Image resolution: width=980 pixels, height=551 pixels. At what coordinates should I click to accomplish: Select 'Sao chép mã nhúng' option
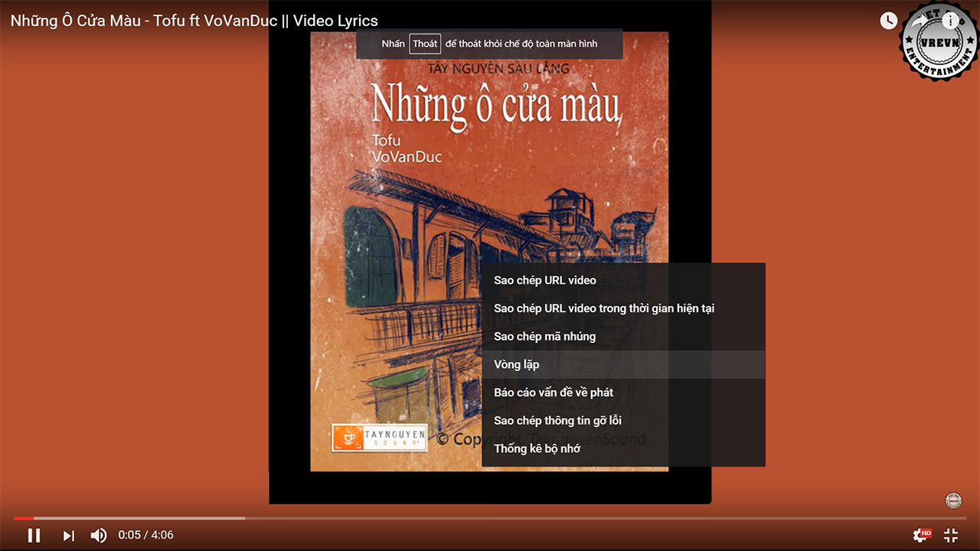[623, 336]
